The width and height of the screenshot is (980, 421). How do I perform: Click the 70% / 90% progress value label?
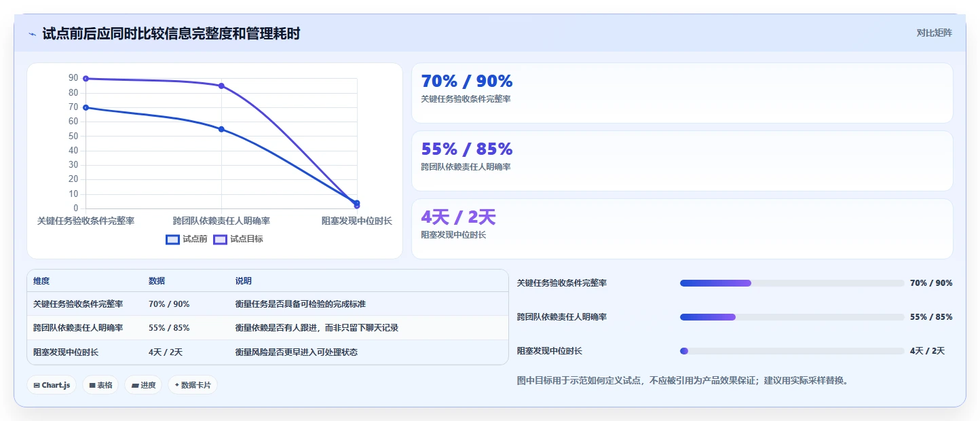pos(931,283)
